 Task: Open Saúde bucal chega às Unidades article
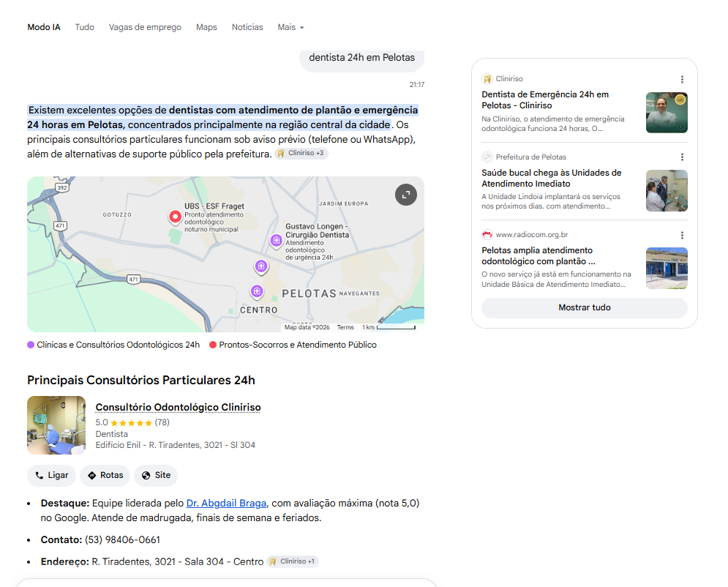pyautogui.click(x=551, y=179)
